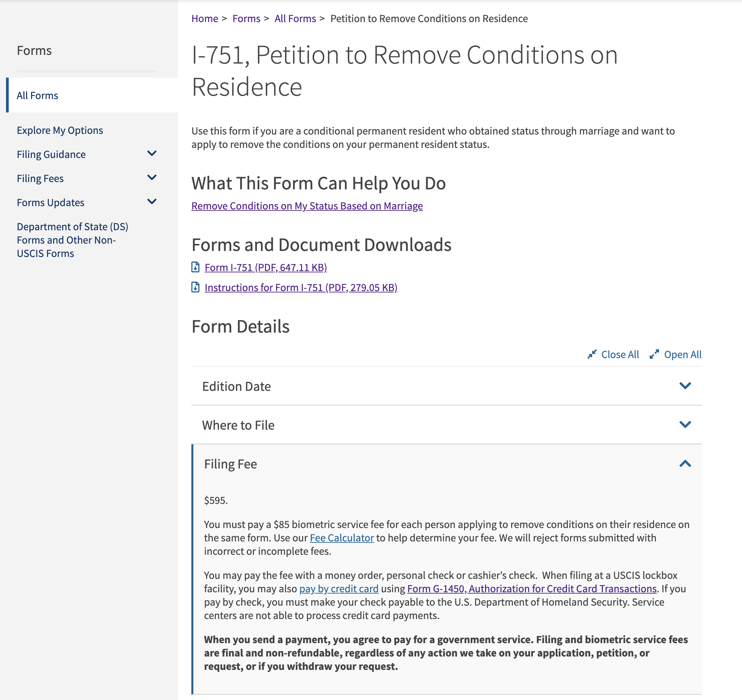
Task: Open the Fee Calculator link
Action: [x=342, y=538]
